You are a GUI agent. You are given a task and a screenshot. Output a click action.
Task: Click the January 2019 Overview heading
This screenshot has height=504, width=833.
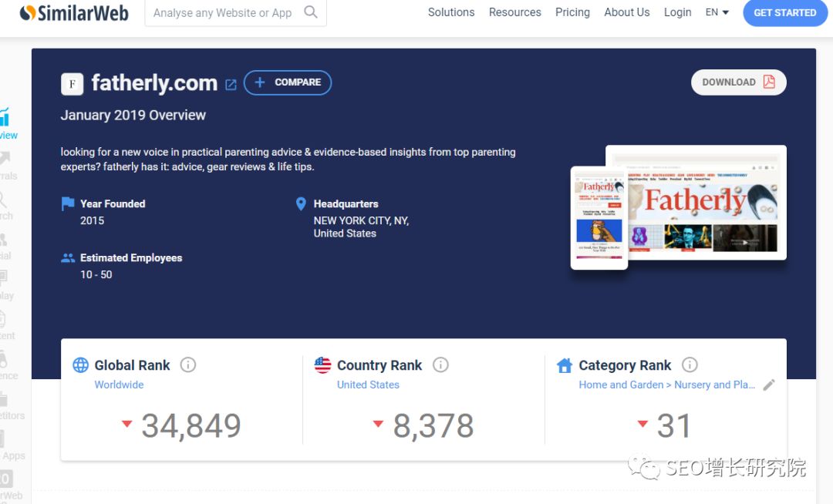[x=133, y=115]
